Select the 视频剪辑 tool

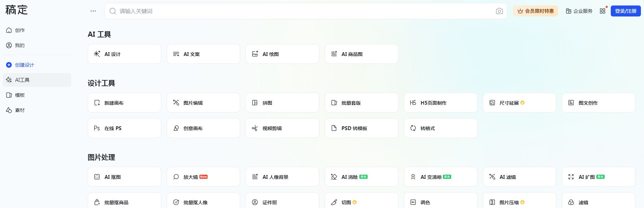click(282, 128)
